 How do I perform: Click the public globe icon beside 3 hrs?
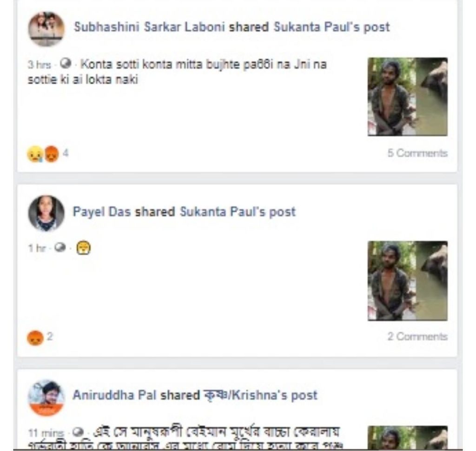coord(65,64)
